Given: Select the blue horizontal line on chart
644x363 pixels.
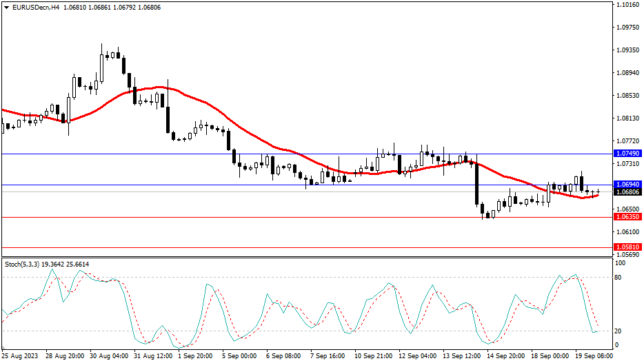Looking at the screenshot, I should click(207, 185).
